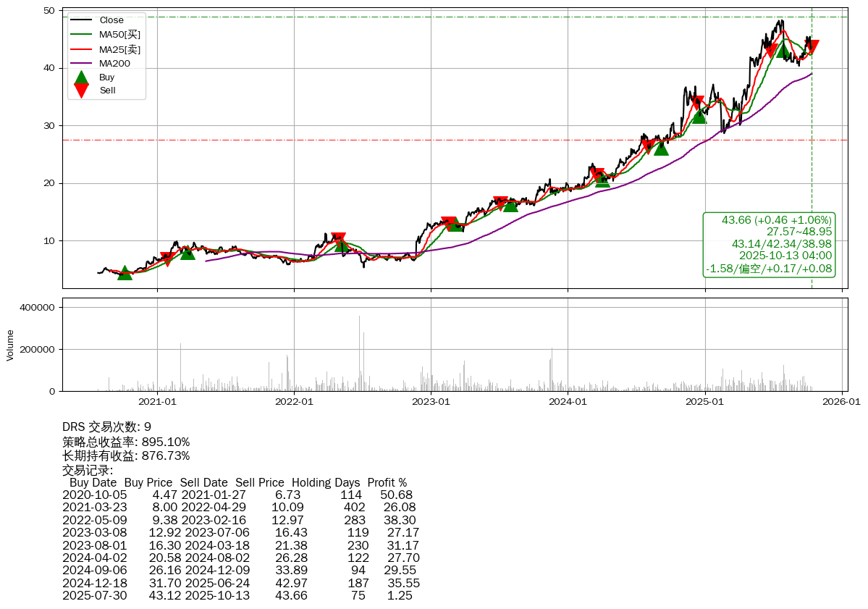Click the red Sell triangle in the legend
The image size is (868, 609).
pyautogui.click(x=82, y=91)
